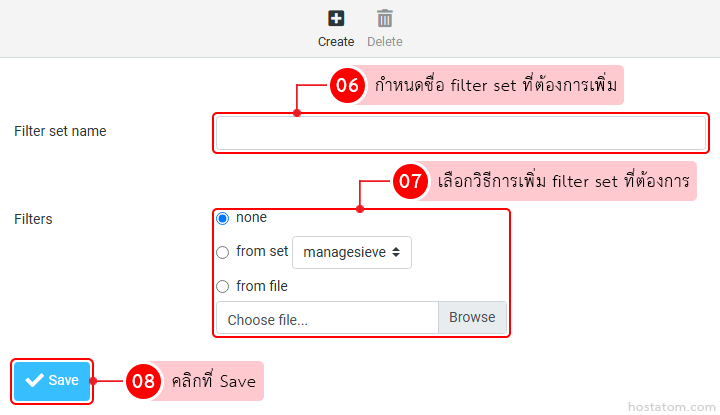Click the "Create" toolbar label
Screen dimensions: 720x415
pyautogui.click(x=336, y=42)
